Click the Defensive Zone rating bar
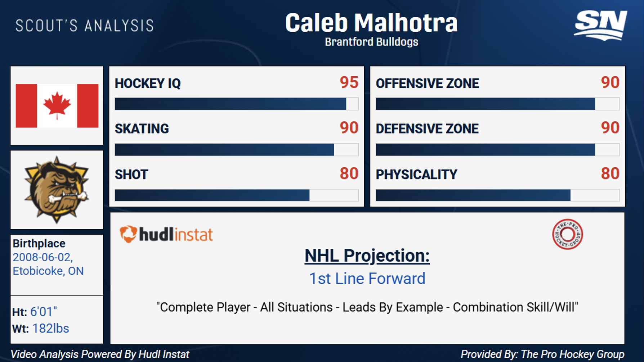Viewport: 644px width, 362px height. (497, 150)
